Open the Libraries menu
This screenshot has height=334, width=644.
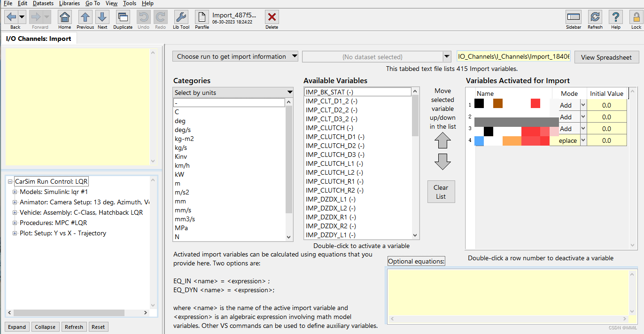point(69,3)
